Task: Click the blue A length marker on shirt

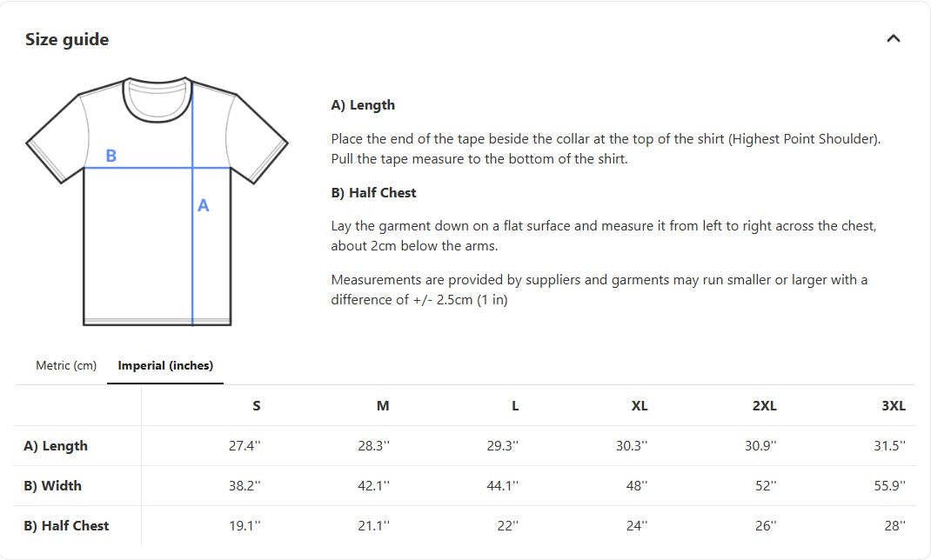Action: [x=203, y=206]
